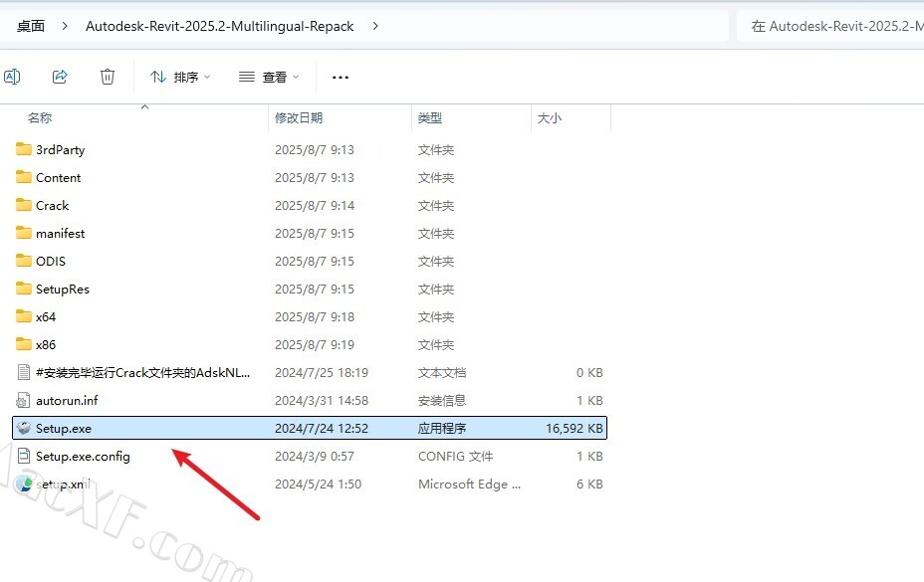The height and width of the screenshot is (582, 924).
Task: Click the 2024/5/24 1:50 date cell
Action: coord(318,485)
